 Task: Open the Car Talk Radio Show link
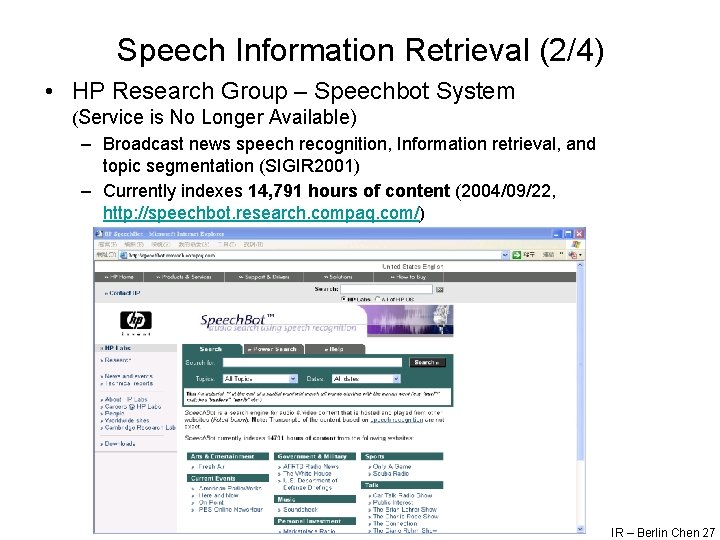402,495
